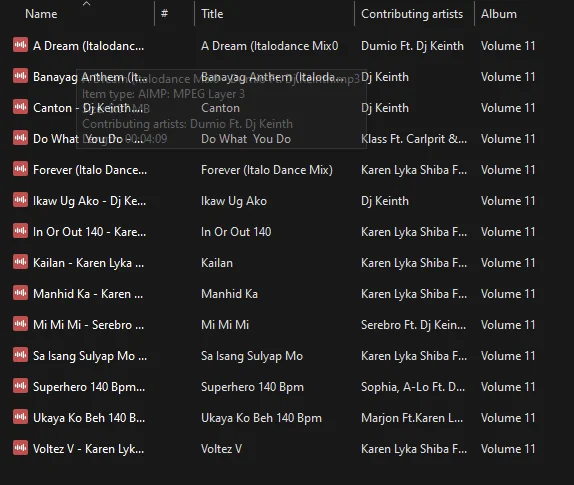
Task: Click the title cell 'Mi Mi Mi'
Action: 225,325
